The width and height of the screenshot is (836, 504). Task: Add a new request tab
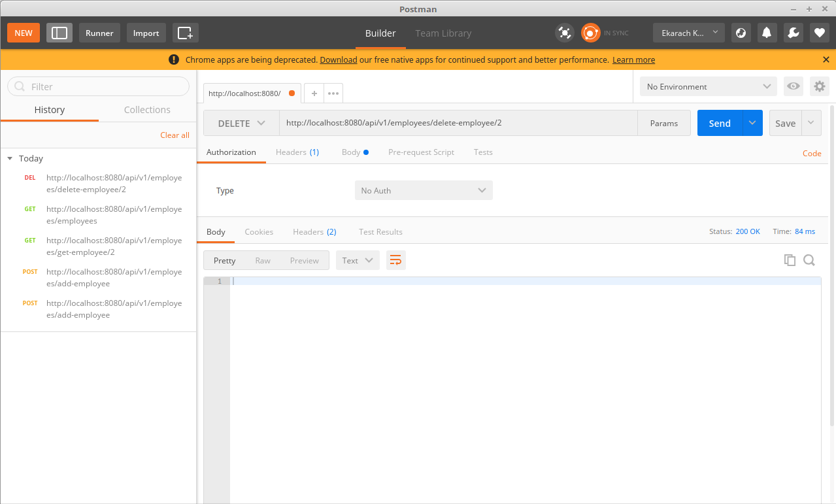tap(314, 93)
